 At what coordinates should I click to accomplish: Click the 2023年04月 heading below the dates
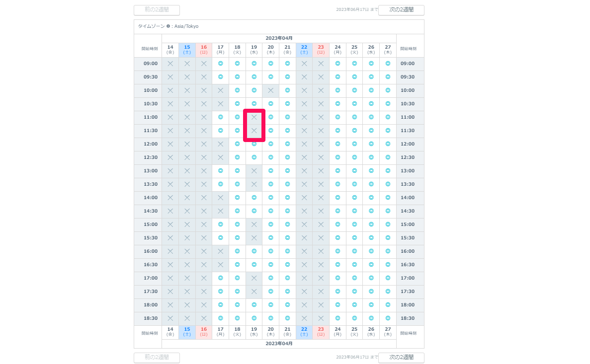pyautogui.click(x=279, y=344)
